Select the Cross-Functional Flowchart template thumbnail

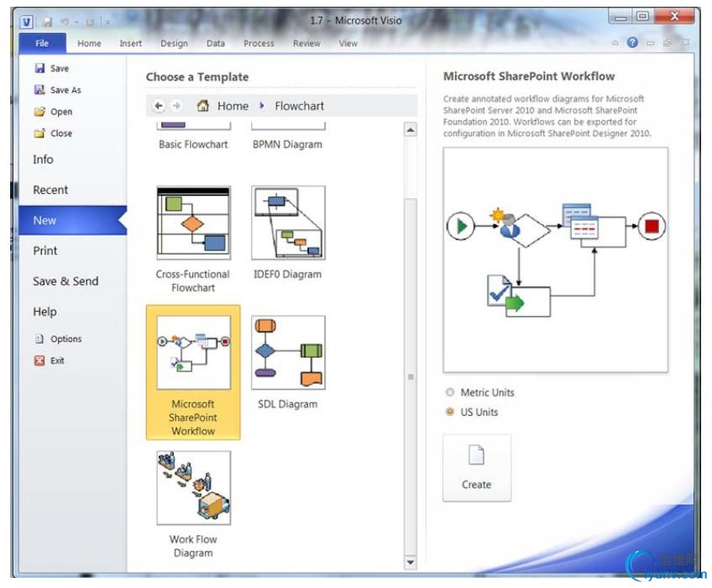point(193,223)
